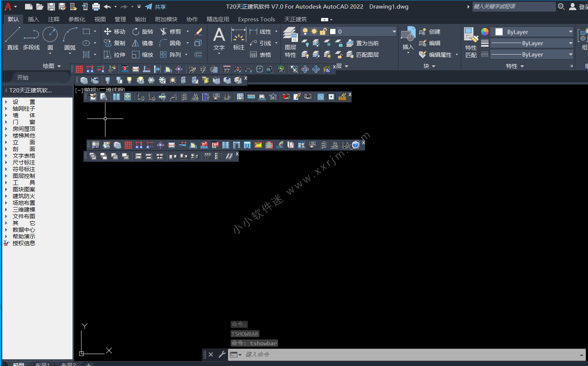Open the Dimension (标注) tool
The image size is (588, 366).
(239, 39)
